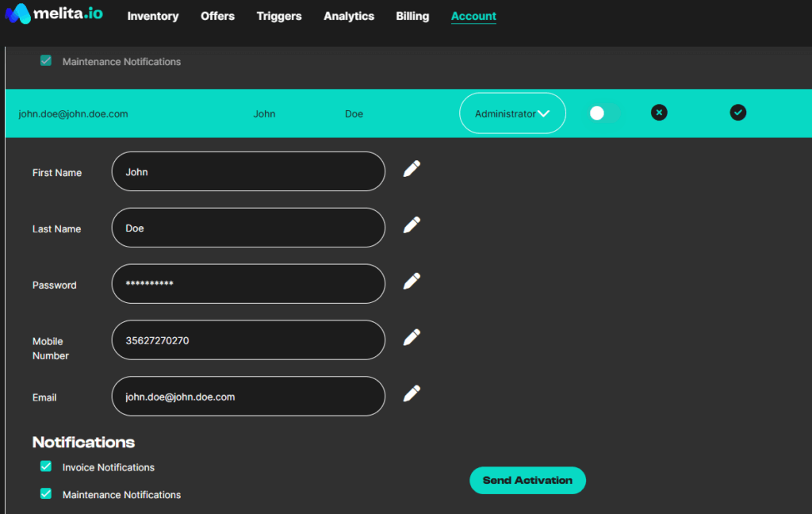Uncheck Invoice Notifications checkbox
This screenshot has width=812, height=514.
click(46, 466)
